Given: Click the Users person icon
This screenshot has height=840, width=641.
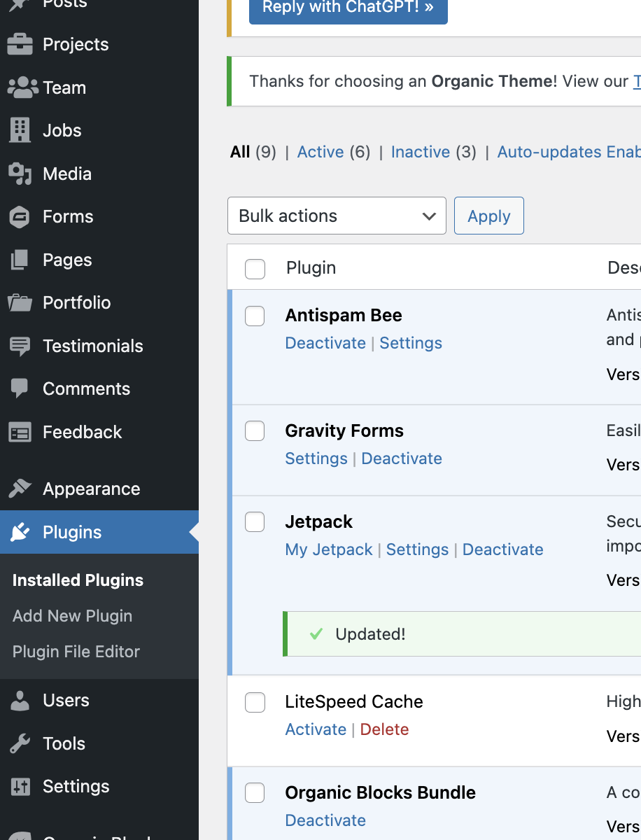Looking at the screenshot, I should 20,701.
